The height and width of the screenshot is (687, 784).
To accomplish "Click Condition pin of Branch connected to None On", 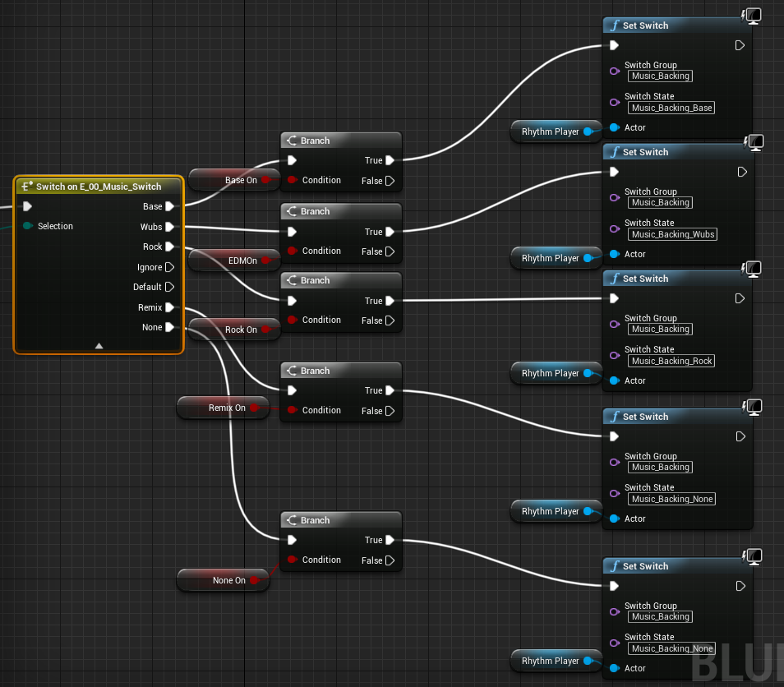I will 293,560.
